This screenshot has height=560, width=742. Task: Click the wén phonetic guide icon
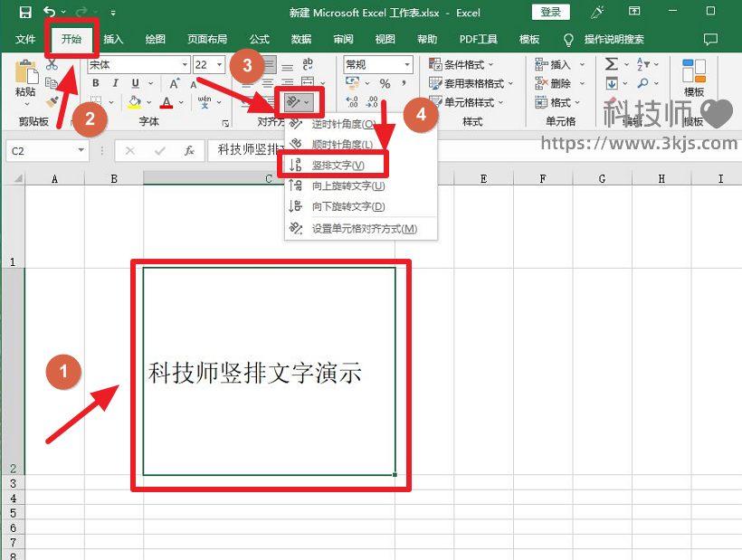pos(205,101)
